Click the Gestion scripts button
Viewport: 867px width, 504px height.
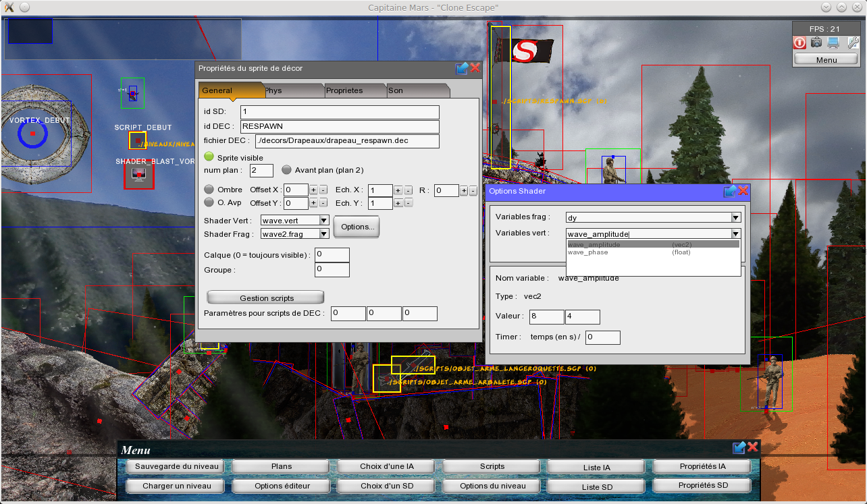tap(265, 298)
